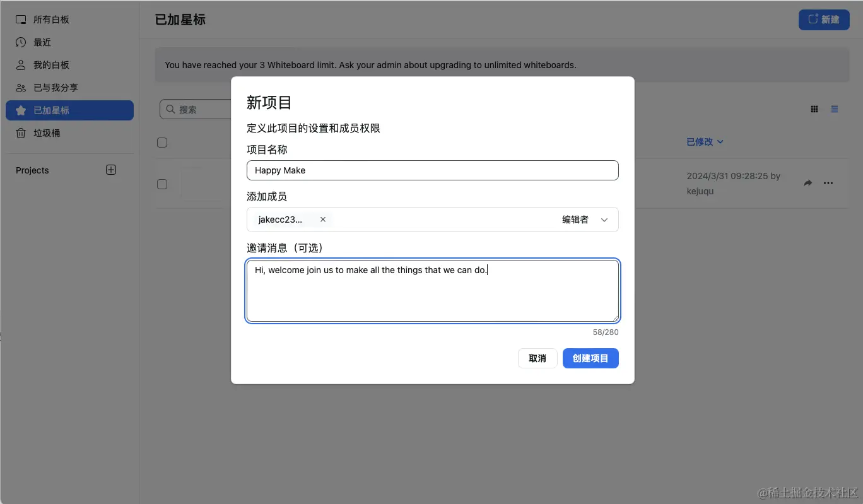Click the 项目名称 field containing Happy Make
Viewport: 863px width, 504px height.
(x=433, y=170)
